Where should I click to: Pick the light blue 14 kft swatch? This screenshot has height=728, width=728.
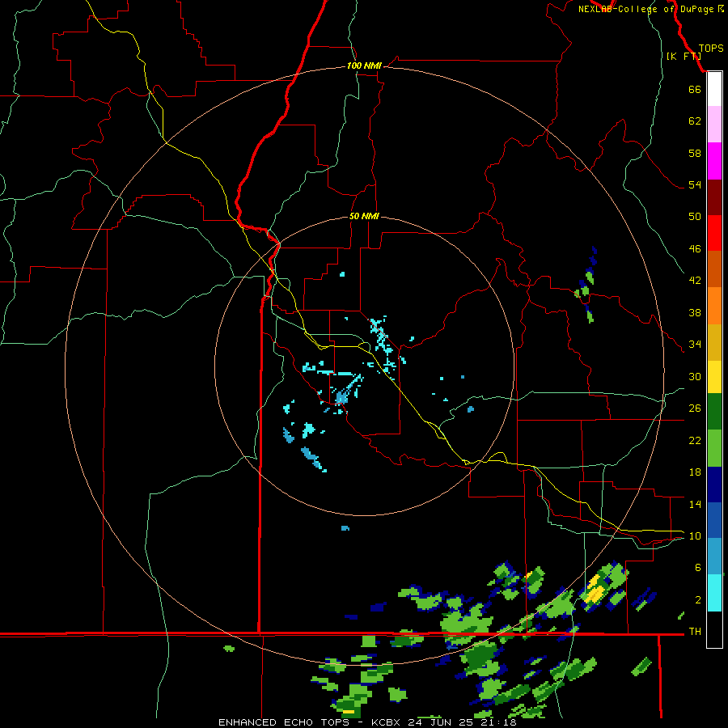(714, 557)
